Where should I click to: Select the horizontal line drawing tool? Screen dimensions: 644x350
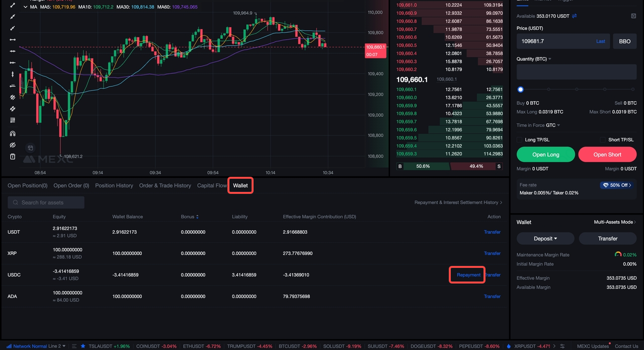[x=13, y=39]
